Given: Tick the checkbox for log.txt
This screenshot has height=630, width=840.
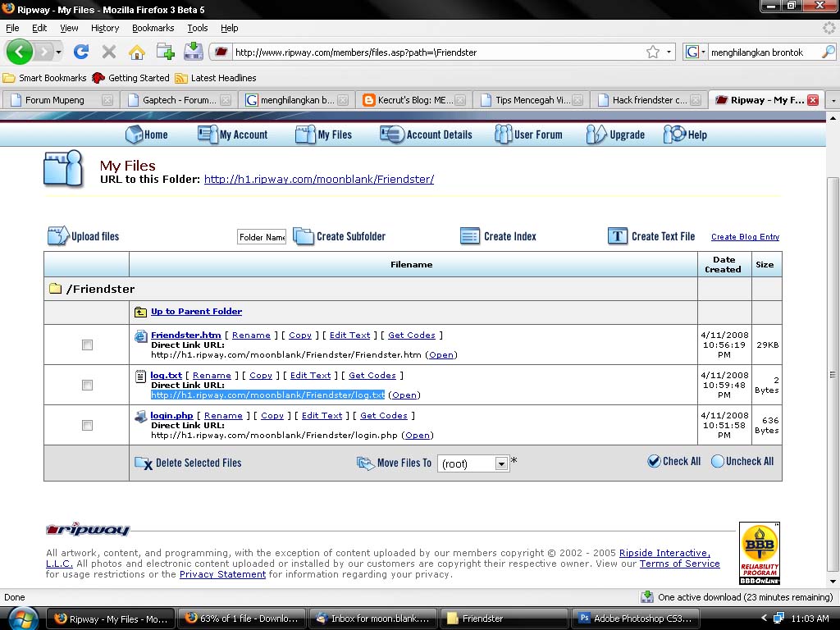Looking at the screenshot, I should click(x=87, y=386).
